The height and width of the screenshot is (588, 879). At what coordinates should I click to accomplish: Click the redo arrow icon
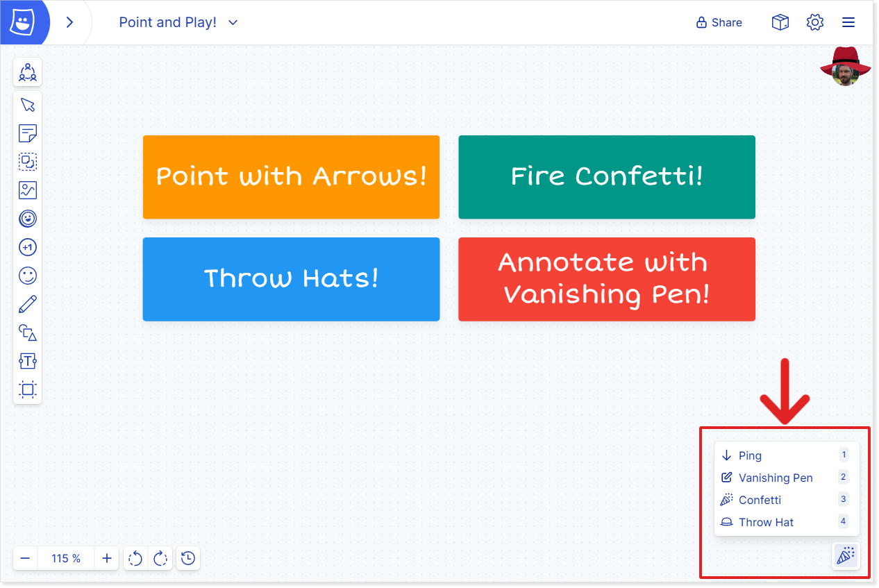pyautogui.click(x=160, y=558)
